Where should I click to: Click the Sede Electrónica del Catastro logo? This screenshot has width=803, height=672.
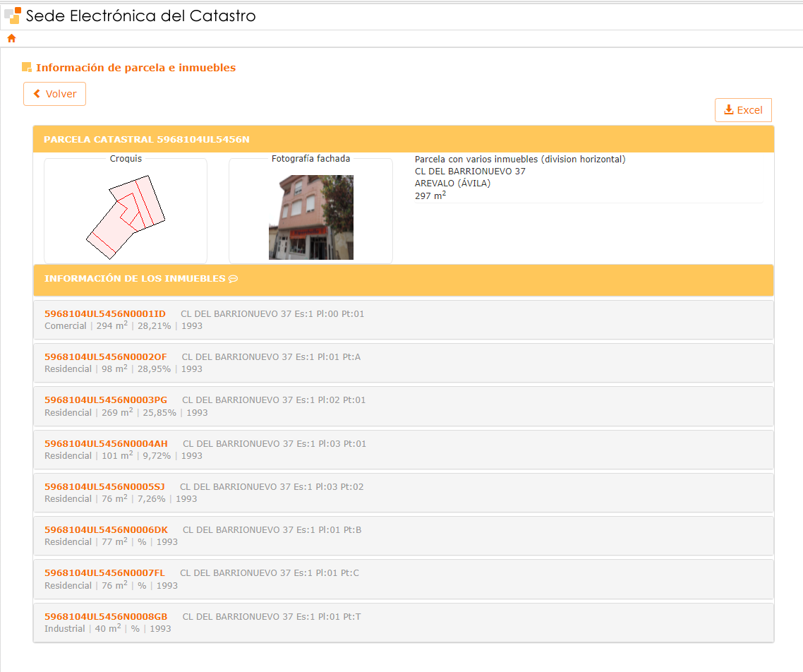point(12,16)
